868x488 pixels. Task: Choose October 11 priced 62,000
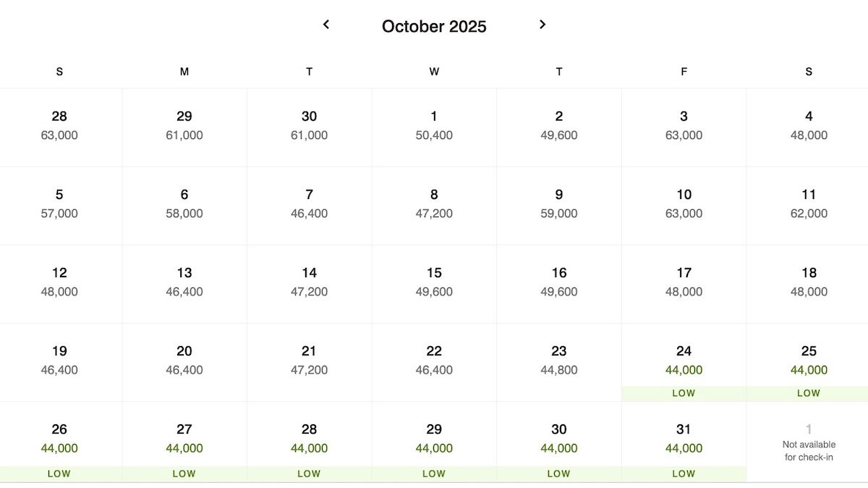pyautogui.click(x=808, y=206)
